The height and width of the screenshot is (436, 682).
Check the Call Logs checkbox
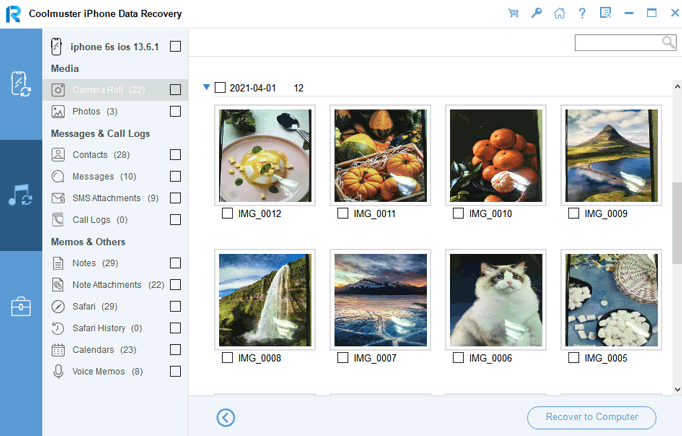tap(175, 219)
